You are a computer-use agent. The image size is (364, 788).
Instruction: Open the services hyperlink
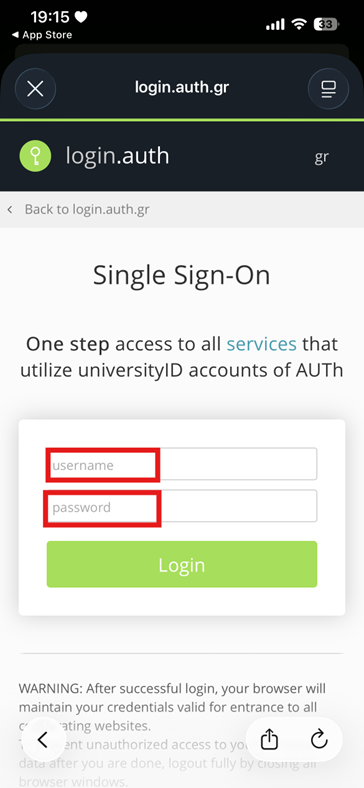coord(261,344)
